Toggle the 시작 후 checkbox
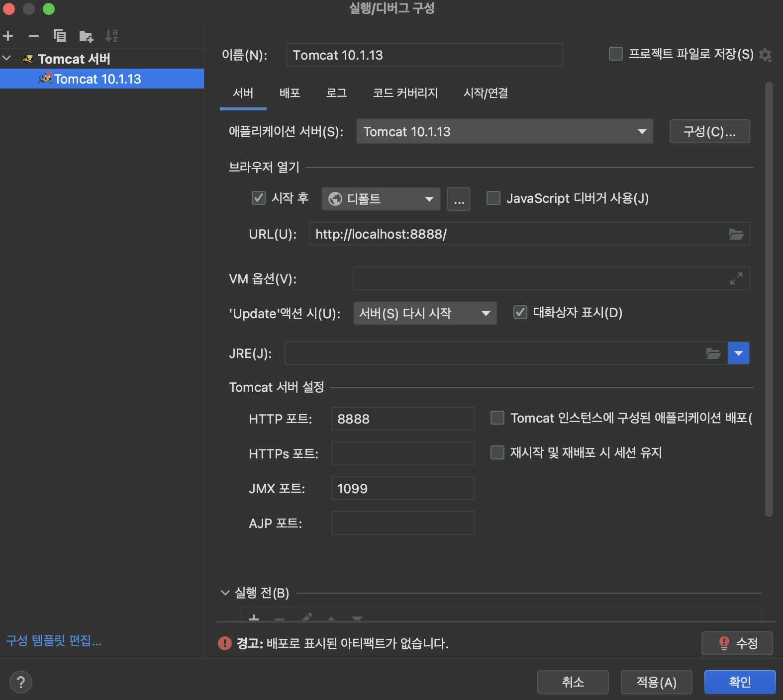This screenshot has height=700, width=783. pyautogui.click(x=259, y=198)
